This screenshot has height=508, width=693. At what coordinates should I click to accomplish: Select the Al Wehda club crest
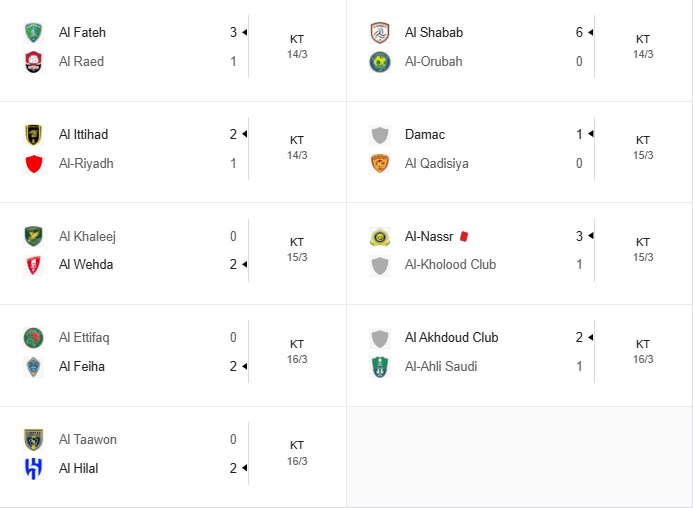click(x=34, y=265)
